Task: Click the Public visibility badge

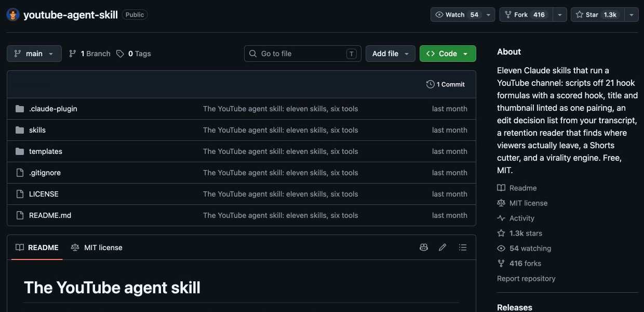Action: coord(135,15)
